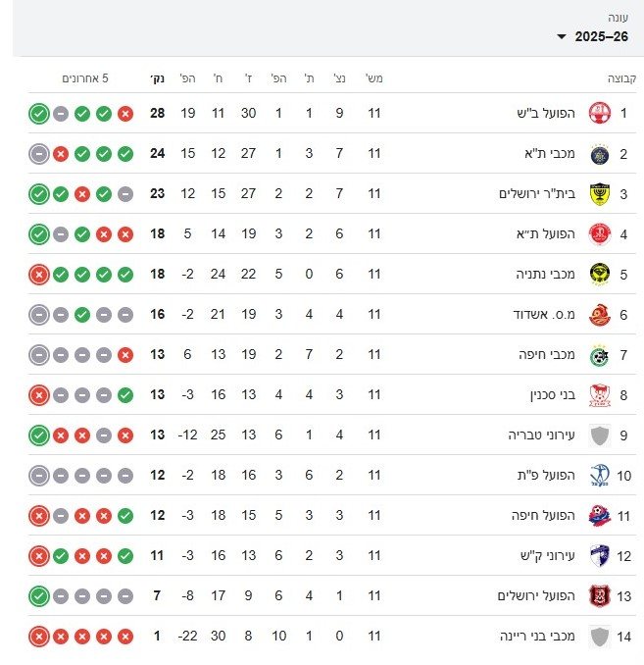This screenshot has height=665, width=644.
Task: Click the בית"ר ירושלים team logo
Action: coord(598,194)
